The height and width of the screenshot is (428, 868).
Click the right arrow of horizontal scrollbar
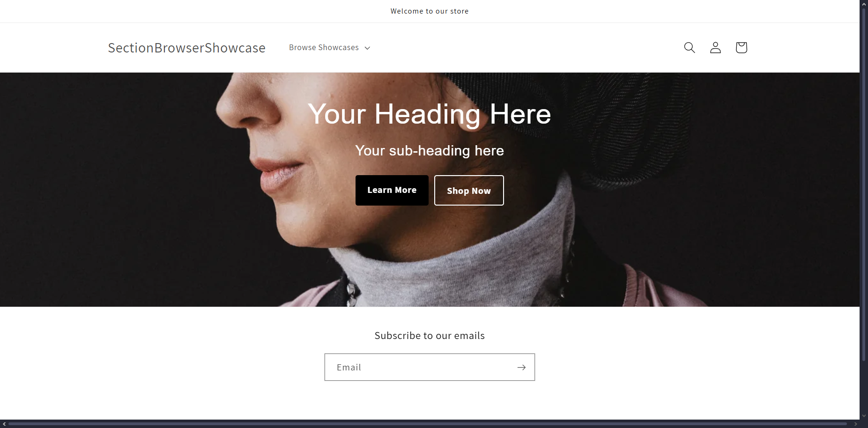click(855, 424)
